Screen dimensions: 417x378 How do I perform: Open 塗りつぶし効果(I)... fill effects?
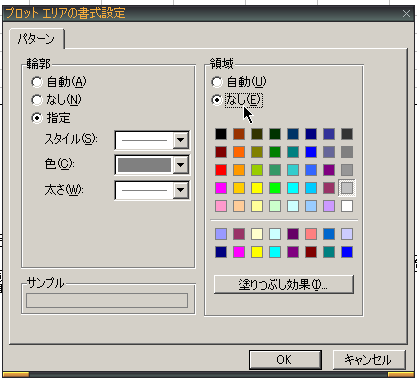pyautogui.click(x=284, y=284)
